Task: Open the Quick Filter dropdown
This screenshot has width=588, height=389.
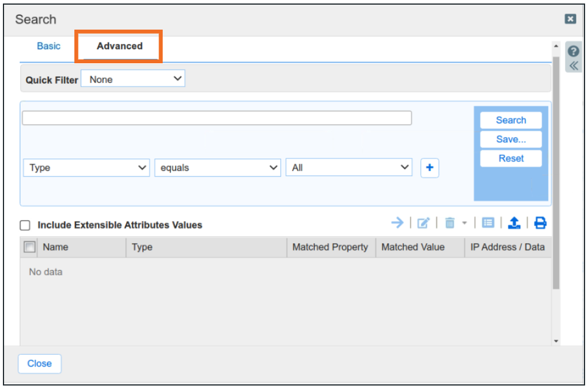Action: [133, 80]
